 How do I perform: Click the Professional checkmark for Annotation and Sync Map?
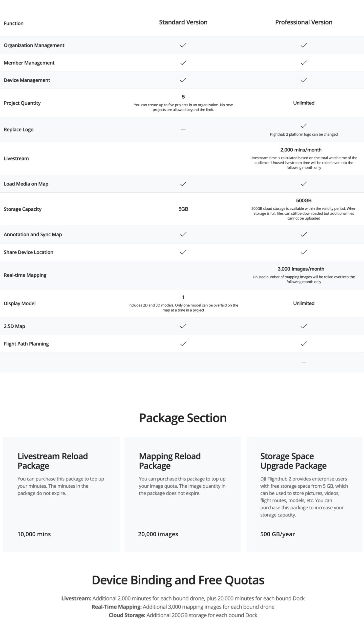pos(303,234)
